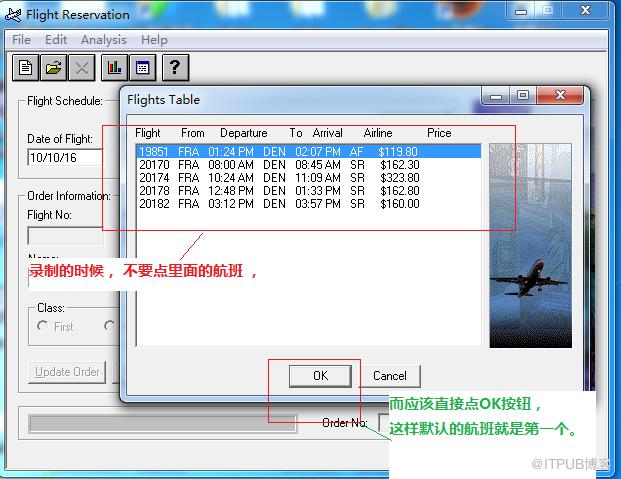Click the Update Order button
The image size is (621, 479).
[x=67, y=372]
